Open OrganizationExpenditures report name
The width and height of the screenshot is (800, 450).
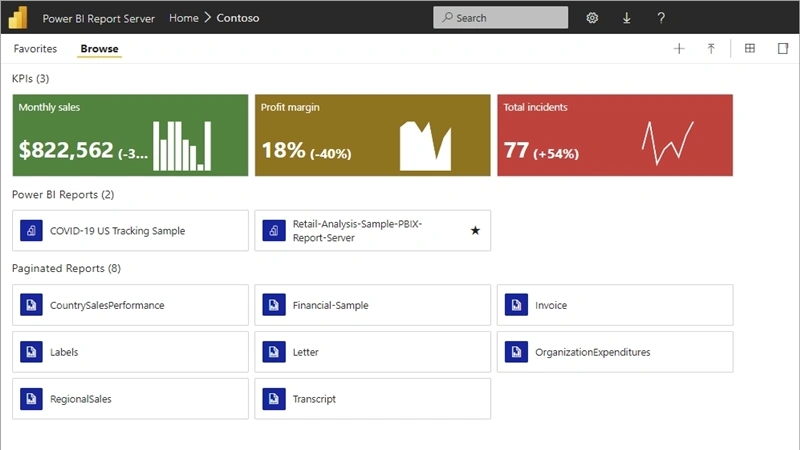(x=593, y=352)
